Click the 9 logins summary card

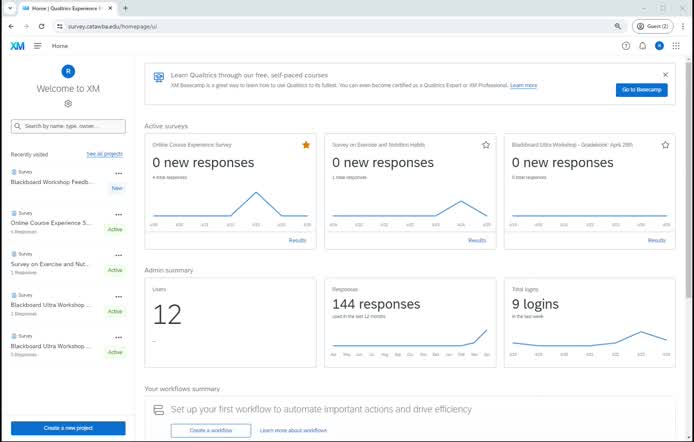[590, 323]
